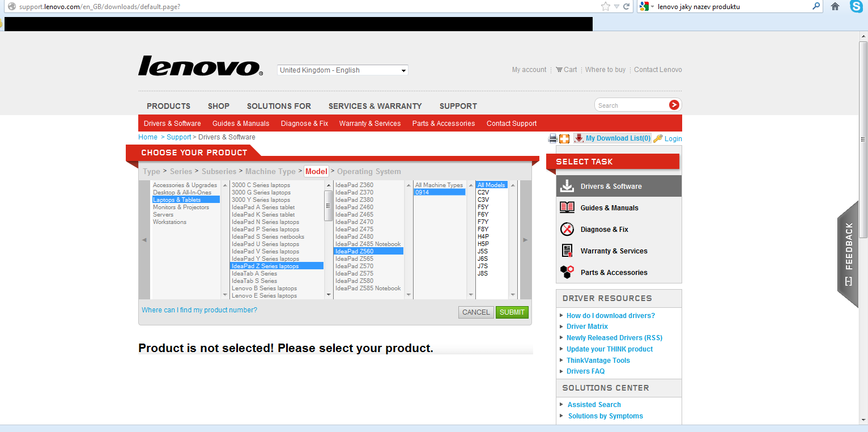The width and height of the screenshot is (868, 432).
Task: Click the Google search engine icon
Action: pyautogui.click(x=644, y=7)
